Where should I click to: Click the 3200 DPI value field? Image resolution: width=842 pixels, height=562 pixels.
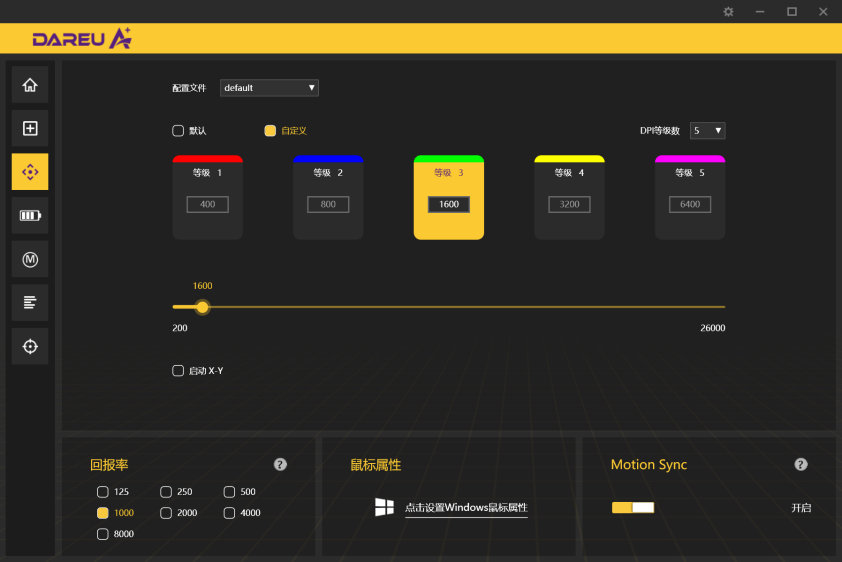click(569, 204)
